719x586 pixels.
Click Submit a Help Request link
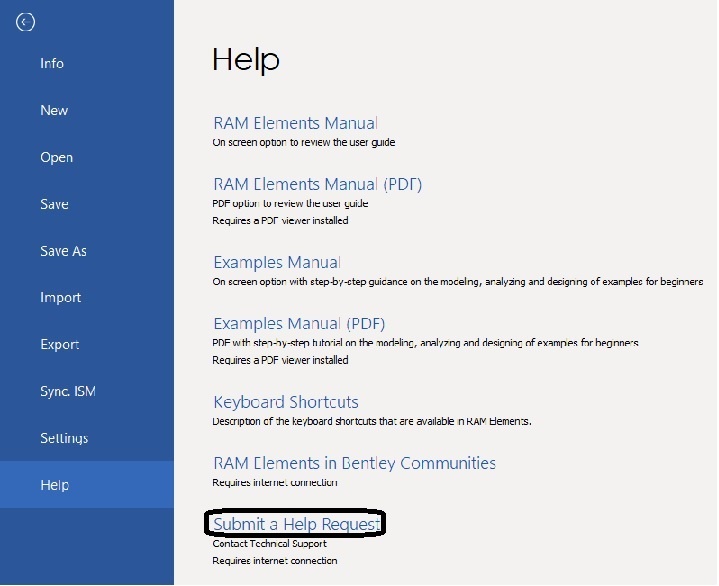(297, 524)
